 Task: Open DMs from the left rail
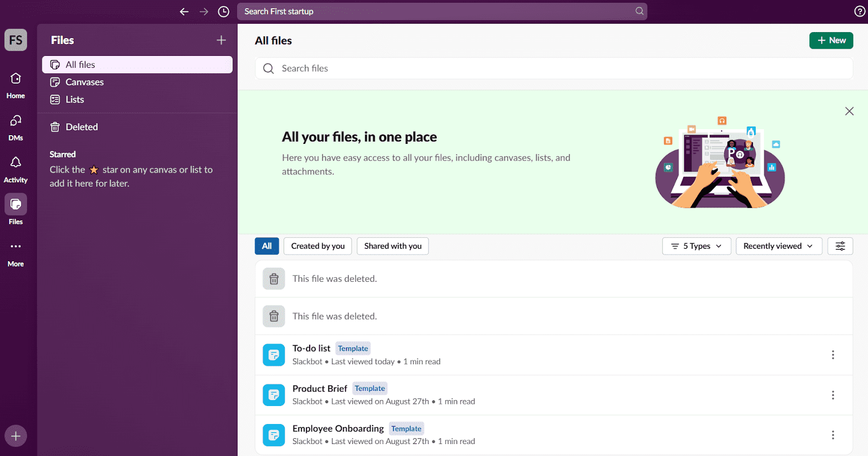coord(16,121)
